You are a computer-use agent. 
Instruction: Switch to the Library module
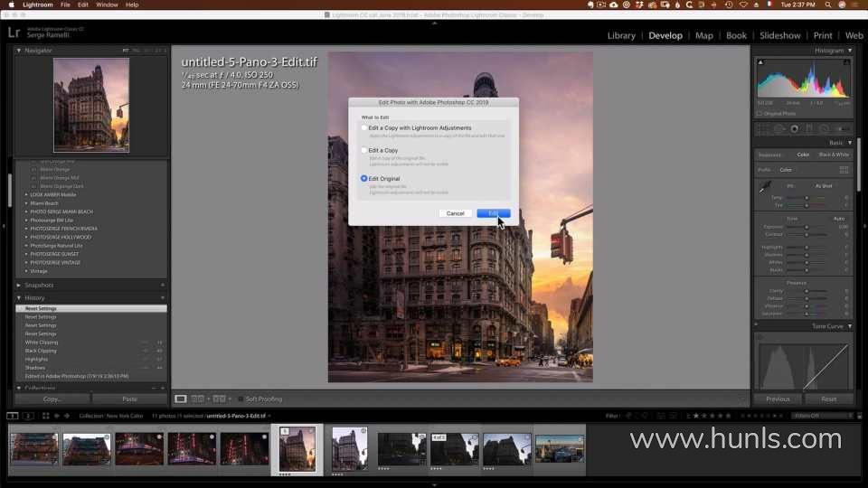621,35
